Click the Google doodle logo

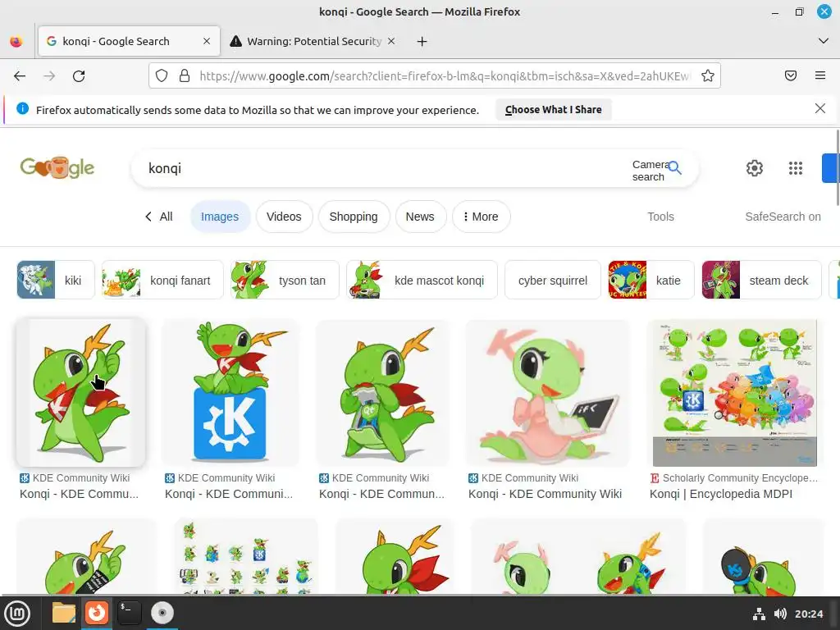[57, 167]
